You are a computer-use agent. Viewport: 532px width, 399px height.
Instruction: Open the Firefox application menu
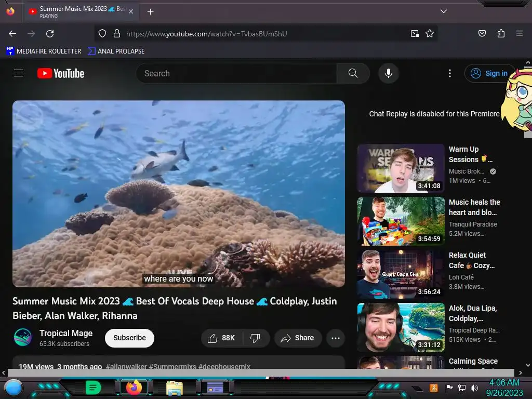coord(519,33)
